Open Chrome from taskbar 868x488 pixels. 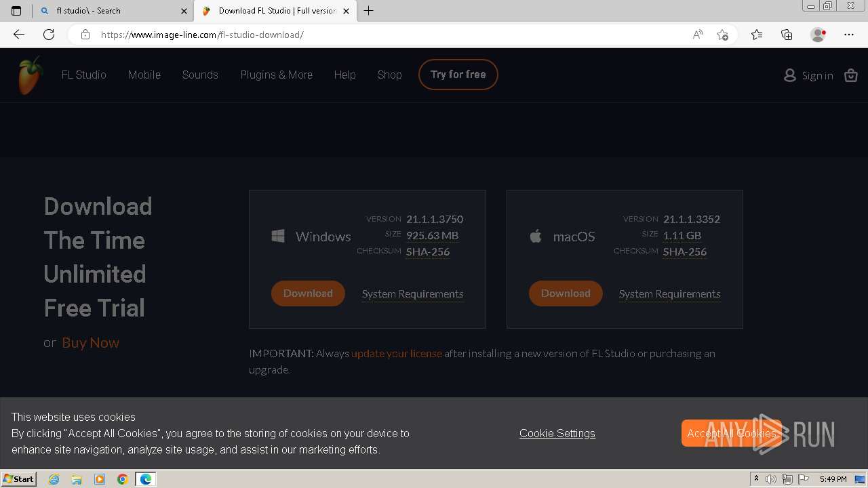[x=122, y=479]
